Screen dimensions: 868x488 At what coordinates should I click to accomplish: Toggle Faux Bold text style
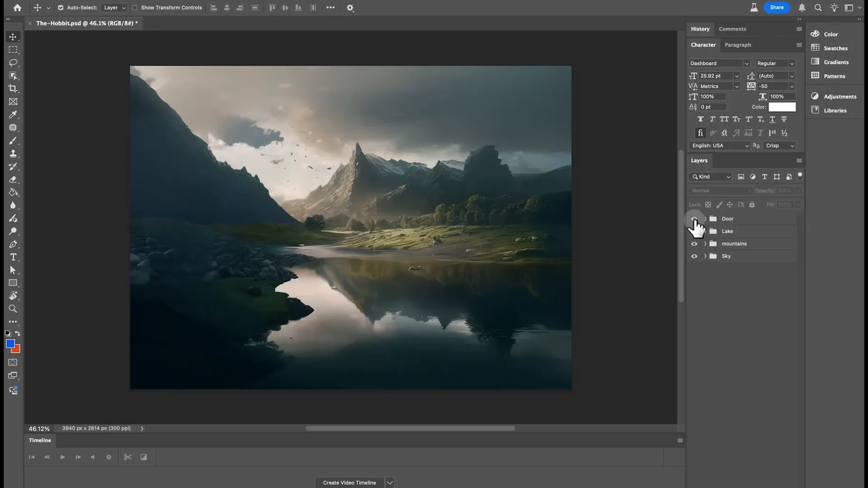coord(700,119)
